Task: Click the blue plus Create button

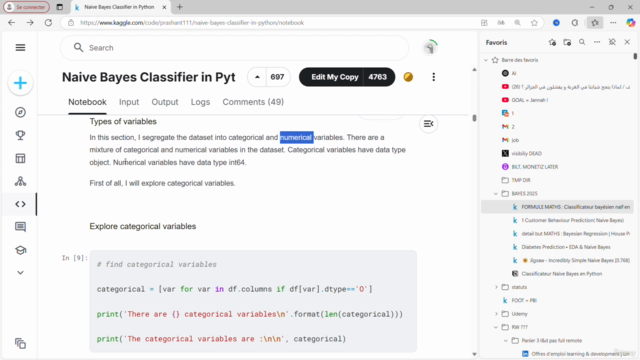Action: [x=20, y=83]
